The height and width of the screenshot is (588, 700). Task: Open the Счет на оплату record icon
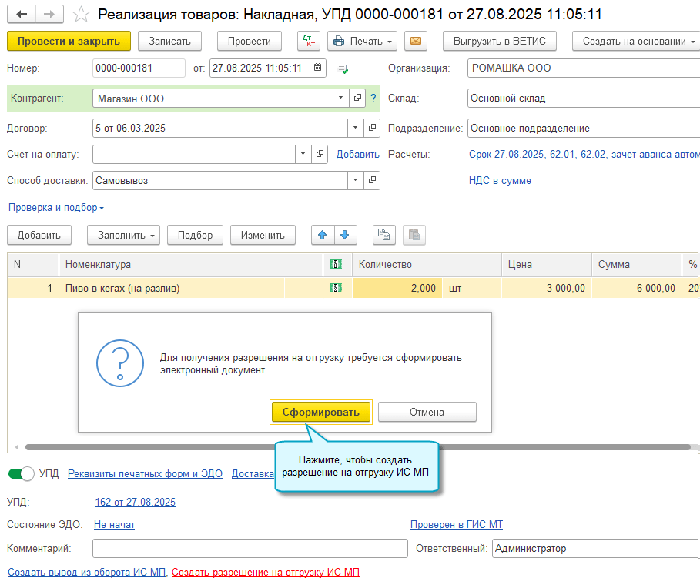[x=320, y=154]
